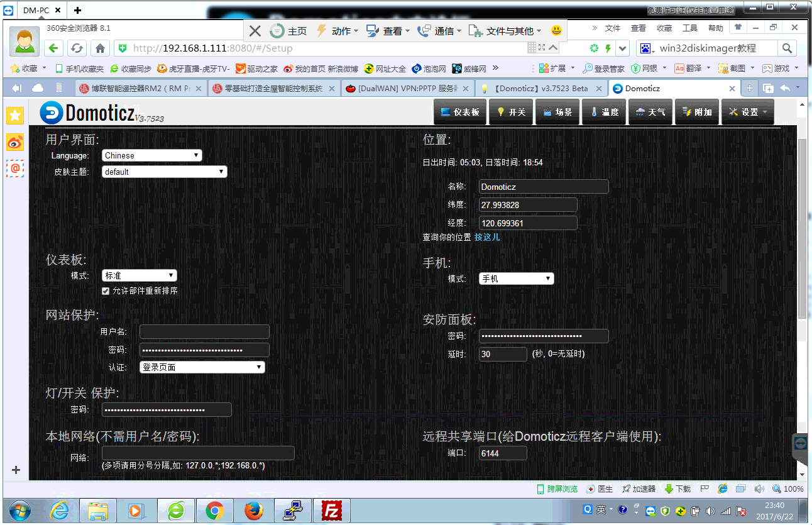Open the 仪表板 模式 dropdown showing 标准

coord(139,275)
